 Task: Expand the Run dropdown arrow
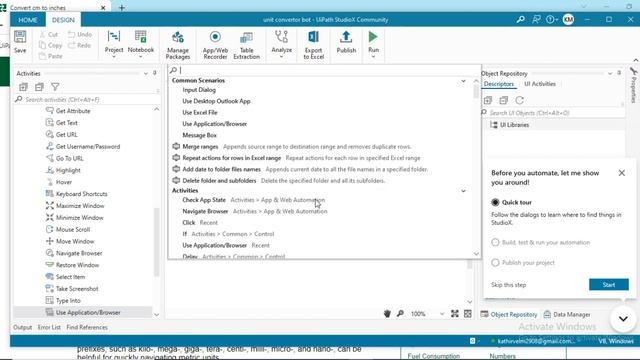pos(373,57)
